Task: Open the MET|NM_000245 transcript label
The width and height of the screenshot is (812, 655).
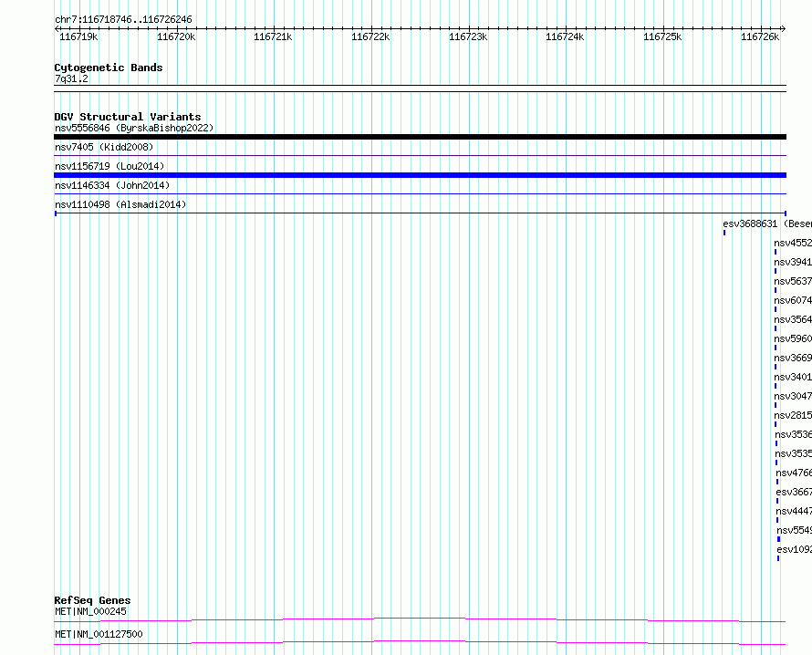Action: point(90,611)
